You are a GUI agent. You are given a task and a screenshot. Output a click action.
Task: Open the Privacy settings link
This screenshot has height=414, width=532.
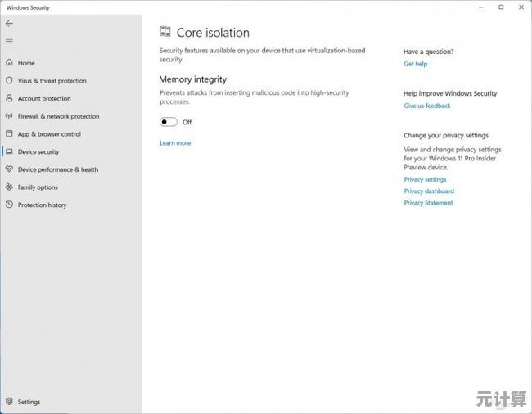[x=425, y=179]
